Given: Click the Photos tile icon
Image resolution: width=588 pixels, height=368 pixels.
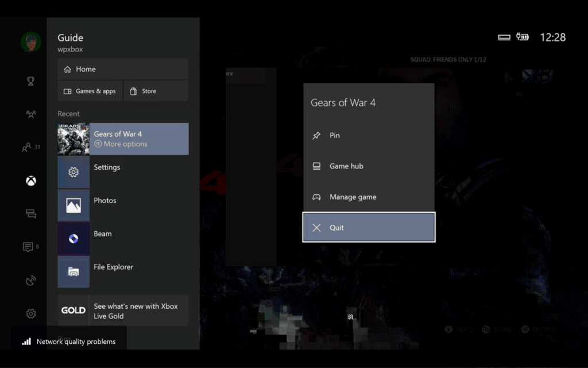Looking at the screenshot, I should (x=73, y=205).
